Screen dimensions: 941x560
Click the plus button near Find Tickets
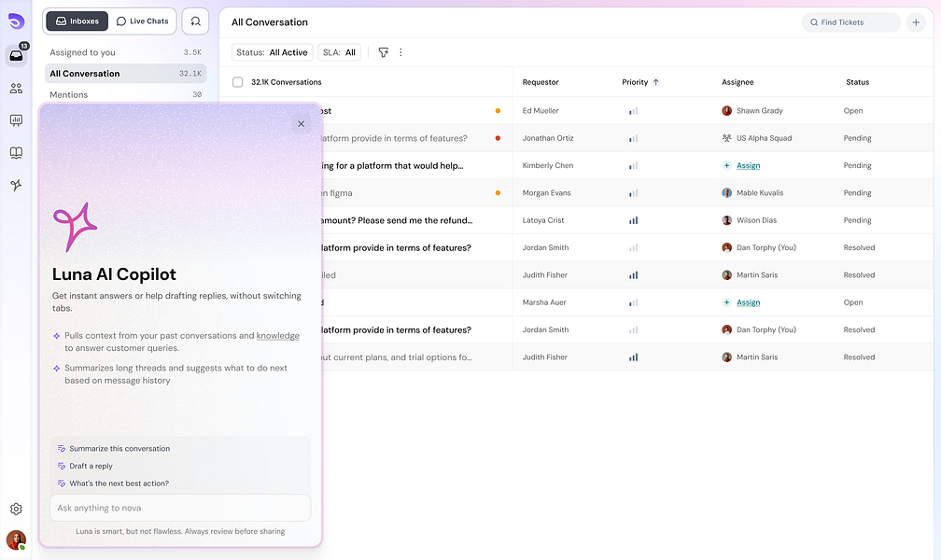(x=916, y=21)
